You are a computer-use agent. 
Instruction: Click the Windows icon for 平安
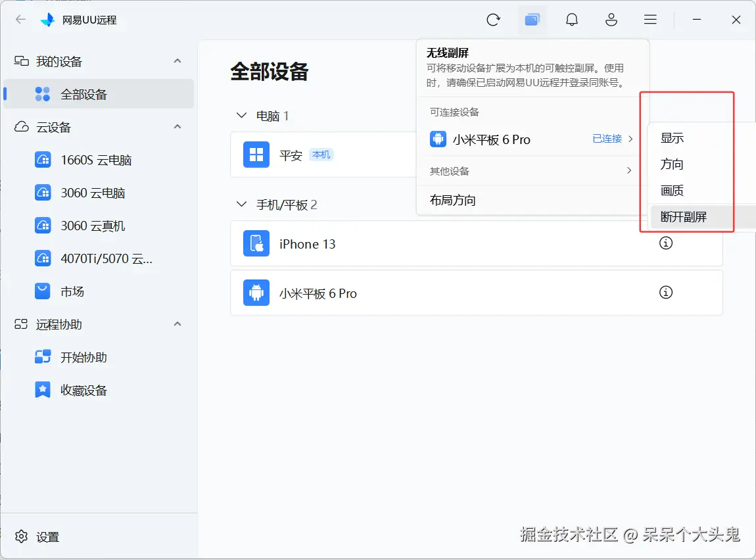pyautogui.click(x=256, y=155)
